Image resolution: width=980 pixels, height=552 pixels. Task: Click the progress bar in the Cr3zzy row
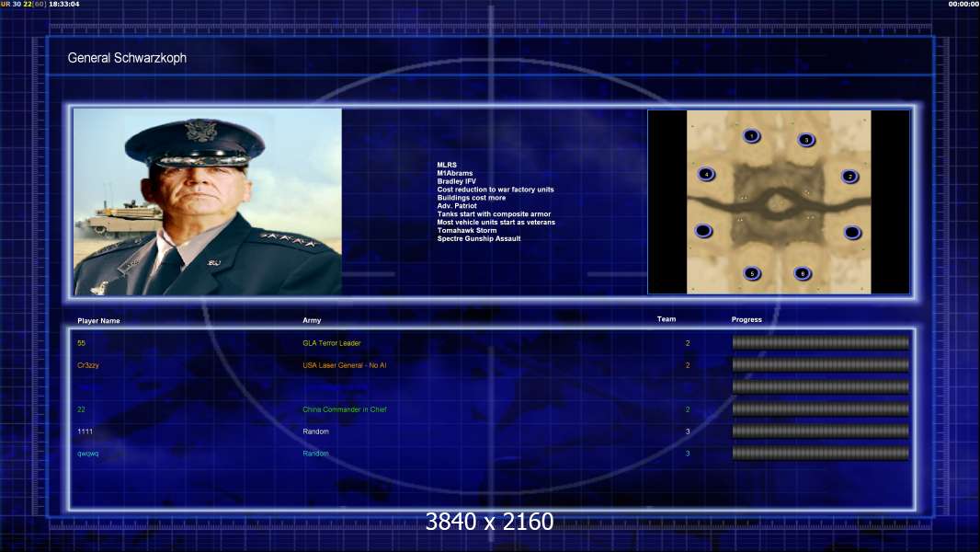(820, 364)
